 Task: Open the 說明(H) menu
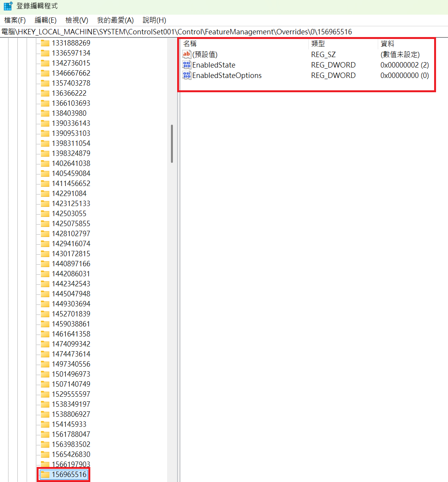pyautogui.click(x=154, y=20)
